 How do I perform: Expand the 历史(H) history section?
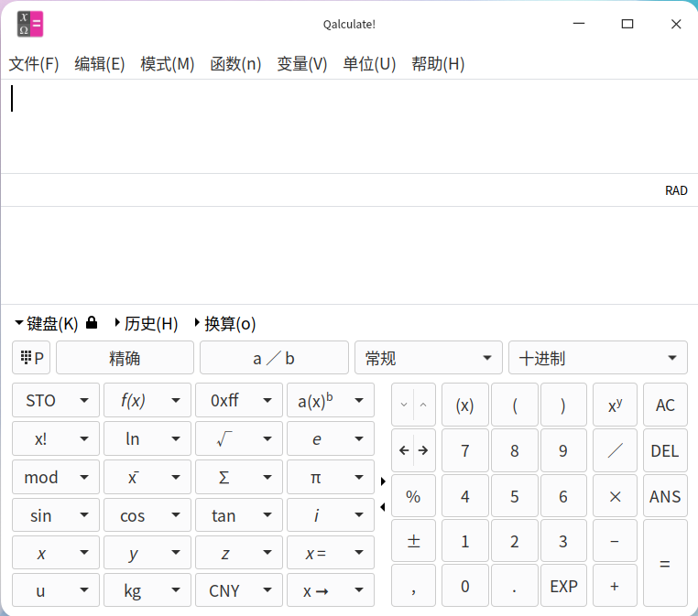(x=147, y=323)
